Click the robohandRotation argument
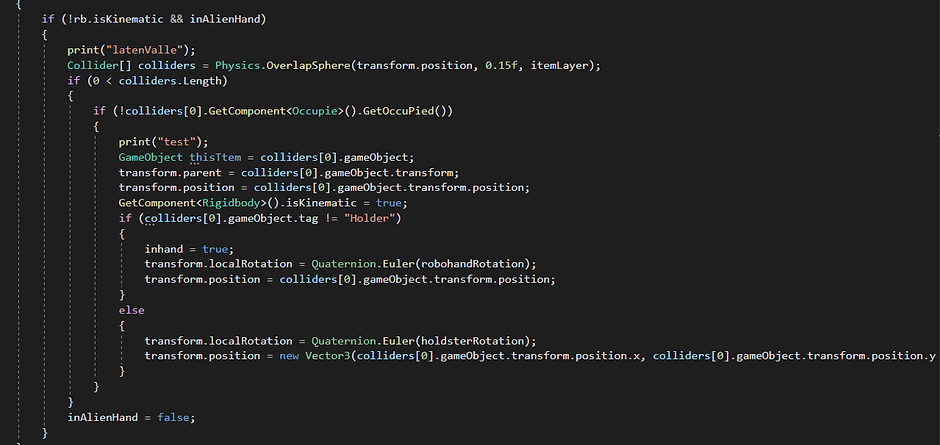This screenshot has width=940, height=445. point(473,264)
